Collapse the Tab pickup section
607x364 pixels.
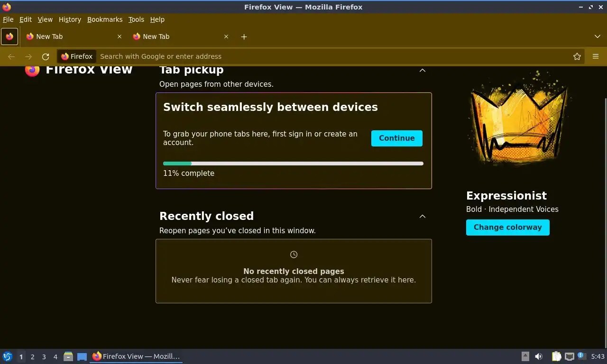tap(423, 70)
